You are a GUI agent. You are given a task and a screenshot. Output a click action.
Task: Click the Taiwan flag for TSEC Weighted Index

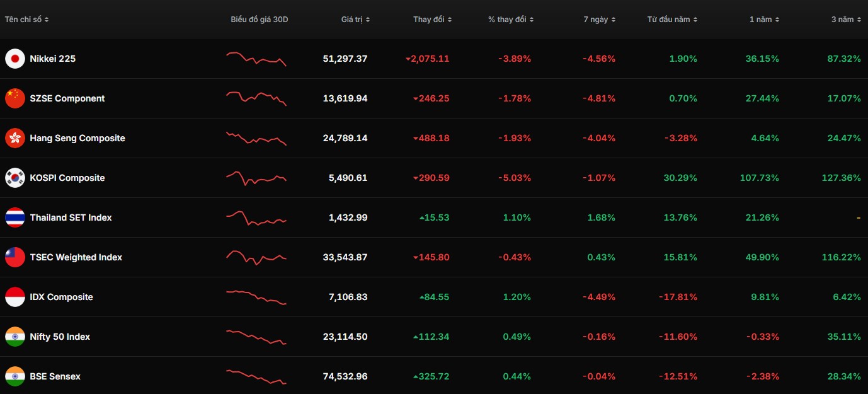click(15, 257)
